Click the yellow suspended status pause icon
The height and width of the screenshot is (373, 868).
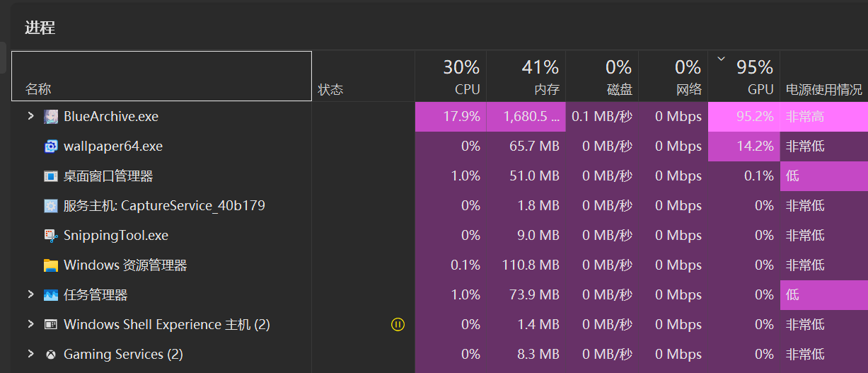(398, 325)
